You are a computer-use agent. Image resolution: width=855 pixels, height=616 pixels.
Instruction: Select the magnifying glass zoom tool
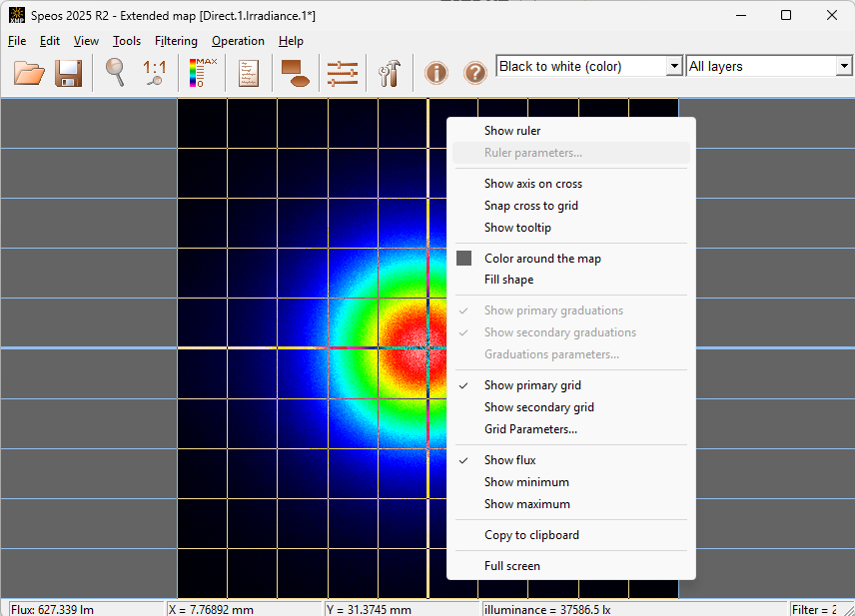[x=115, y=73]
